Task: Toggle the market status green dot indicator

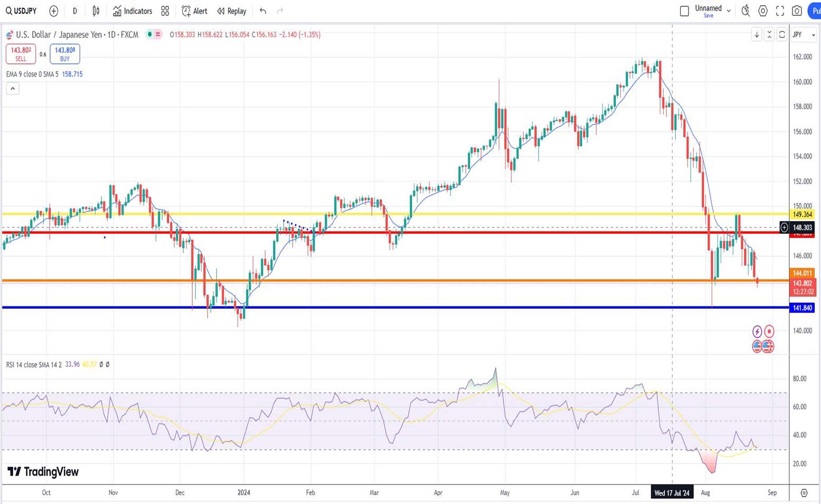Action: click(x=150, y=34)
